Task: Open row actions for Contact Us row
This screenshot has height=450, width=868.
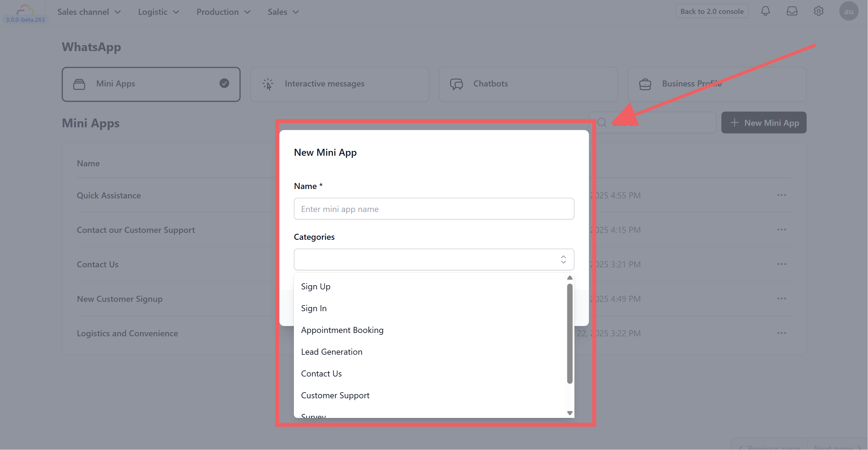Action: pyautogui.click(x=782, y=264)
